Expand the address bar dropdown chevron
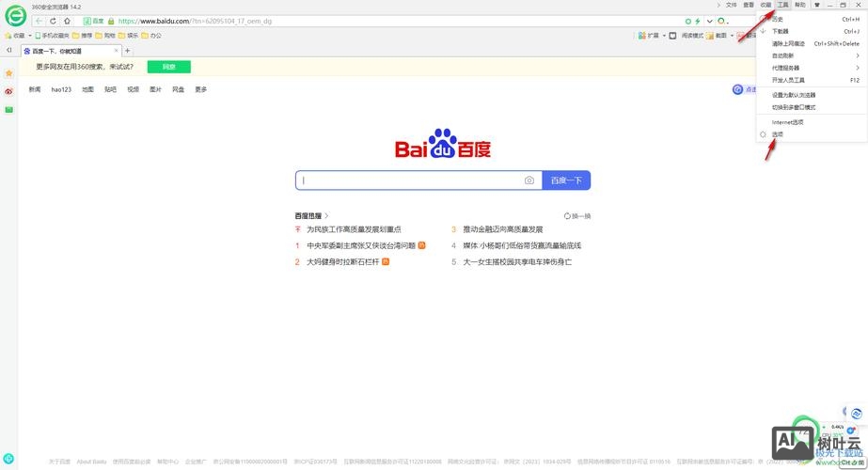This screenshot has width=868, height=470. click(710, 21)
